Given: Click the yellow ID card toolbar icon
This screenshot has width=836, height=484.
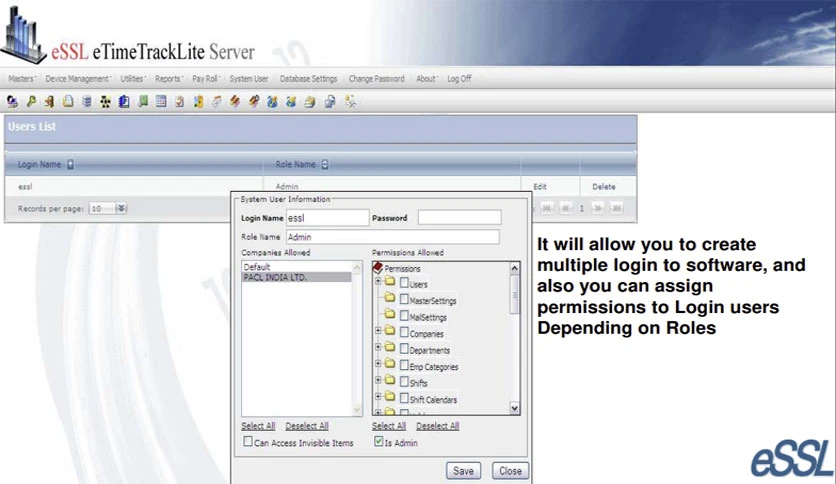Looking at the screenshot, I should [x=198, y=101].
